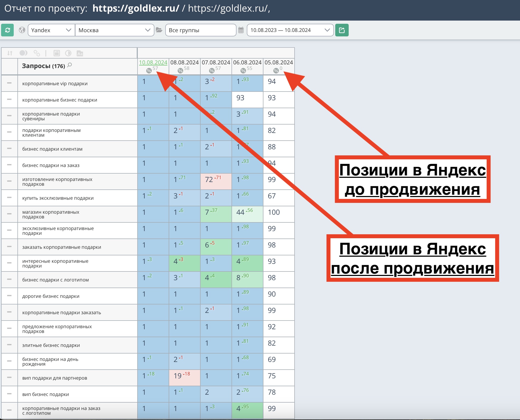Click minus icon for корпоративные подарки сувениры
This screenshot has height=420, width=520.
click(x=9, y=116)
